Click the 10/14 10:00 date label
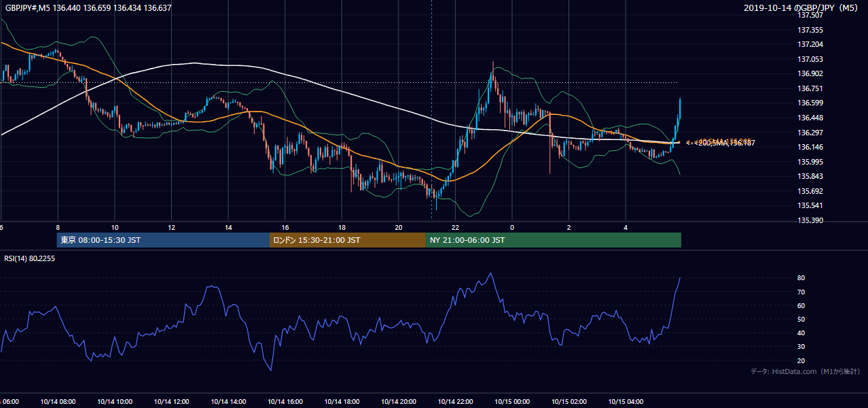 pyautogui.click(x=115, y=402)
